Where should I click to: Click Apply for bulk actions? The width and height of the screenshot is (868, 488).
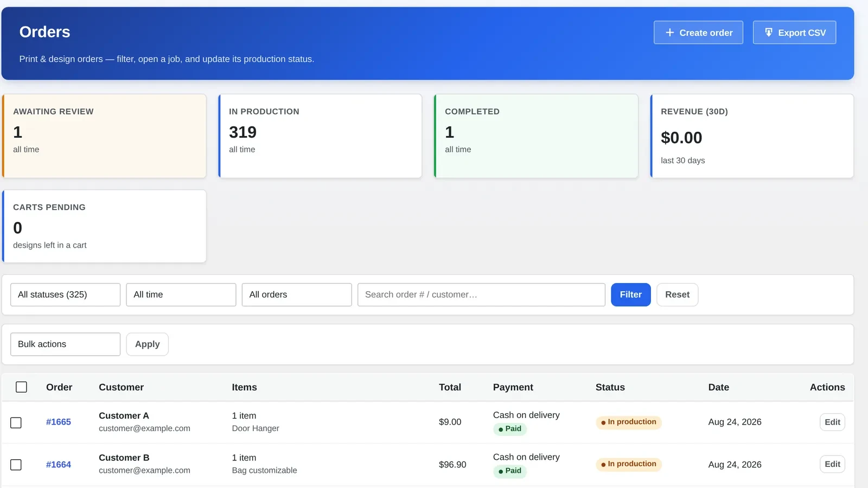[148, 344]
